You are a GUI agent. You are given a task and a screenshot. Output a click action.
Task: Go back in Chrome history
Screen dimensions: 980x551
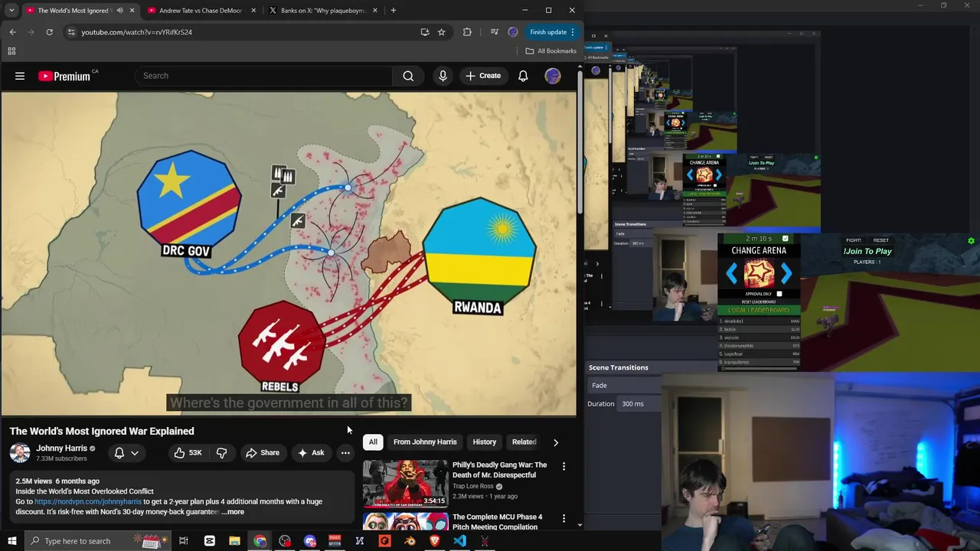pyautogui.click(x=13, y=32)
